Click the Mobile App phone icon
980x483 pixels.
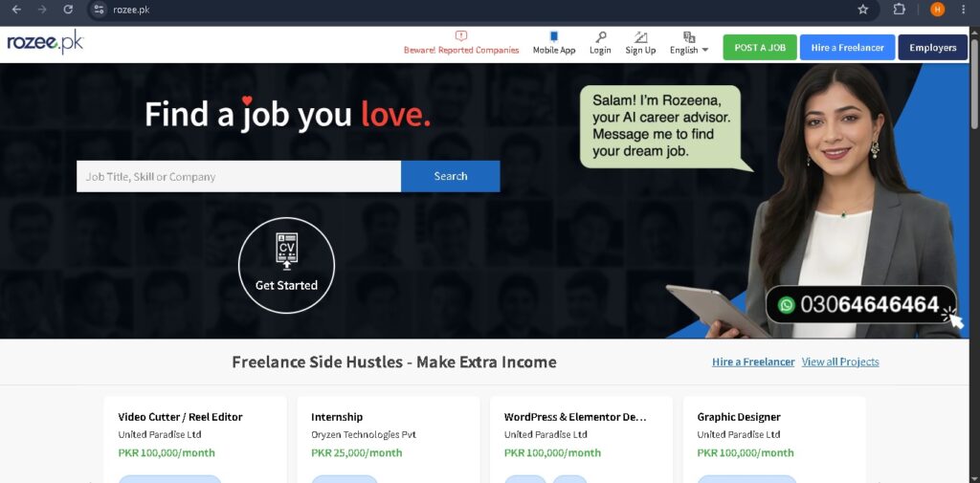pyautogui.click(x=554, y=37)
